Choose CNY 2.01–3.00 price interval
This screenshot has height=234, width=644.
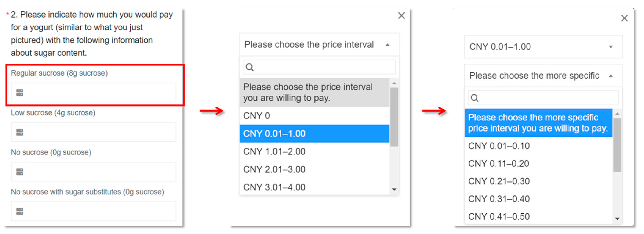point(274,169)
